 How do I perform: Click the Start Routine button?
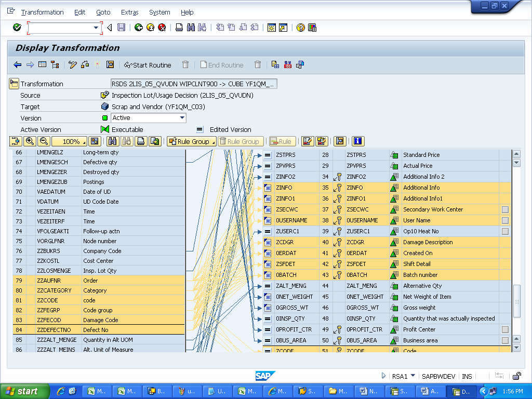coord(148,65)
